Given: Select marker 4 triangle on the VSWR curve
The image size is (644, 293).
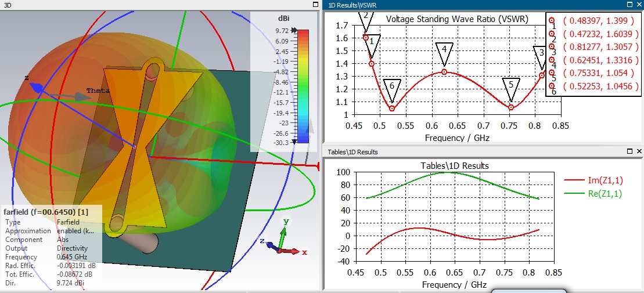Looking at the screenshot, I should point(444,54).
